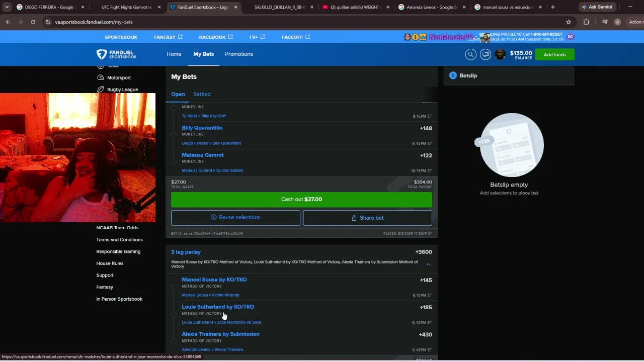This screenshot has width=644, height=362.
Task: Go to FanDuel Home
Action: 174,54
